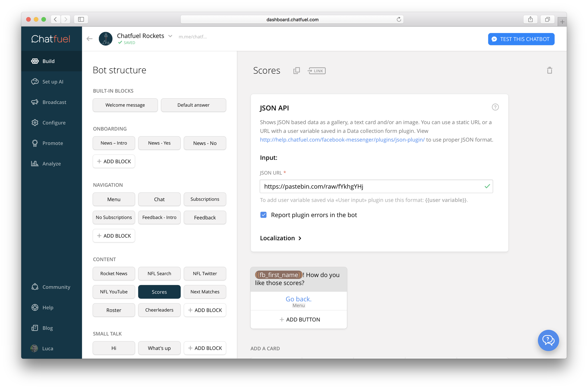Select the Rocket News block
Screen dimensions: 588x389
114,274
